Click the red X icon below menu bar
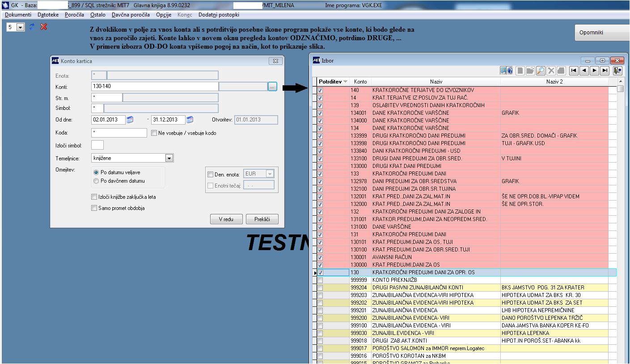 click(44, 27)
